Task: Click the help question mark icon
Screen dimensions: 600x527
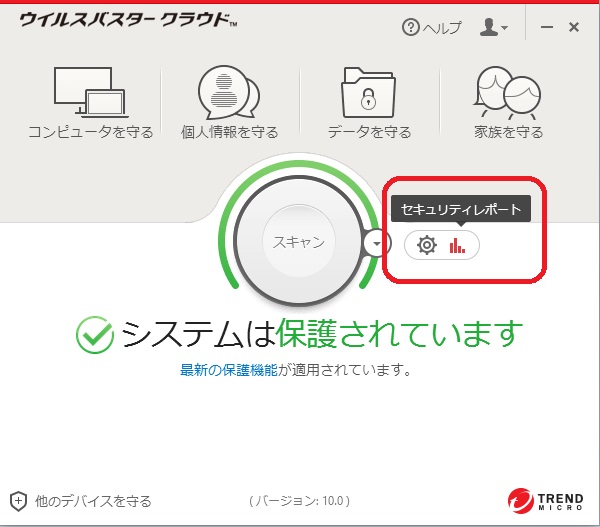Action: 411,28
